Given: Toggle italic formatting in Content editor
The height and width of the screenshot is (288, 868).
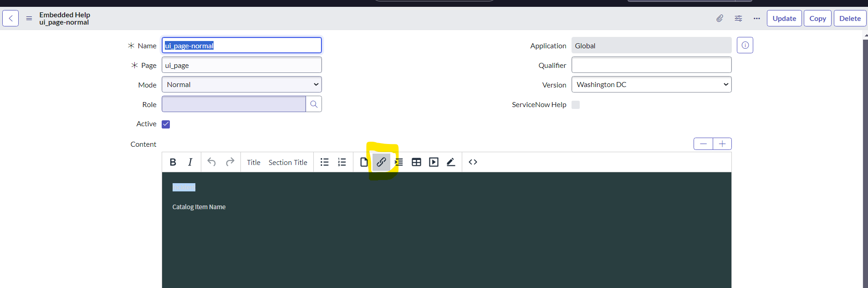Looking at the screenshot, I should pos(190,162).
